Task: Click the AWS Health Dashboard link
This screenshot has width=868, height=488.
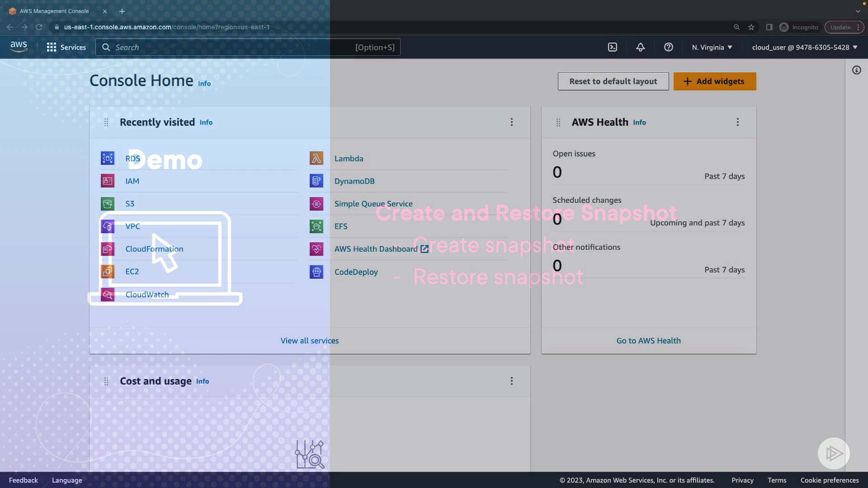Action: [376, 249]
